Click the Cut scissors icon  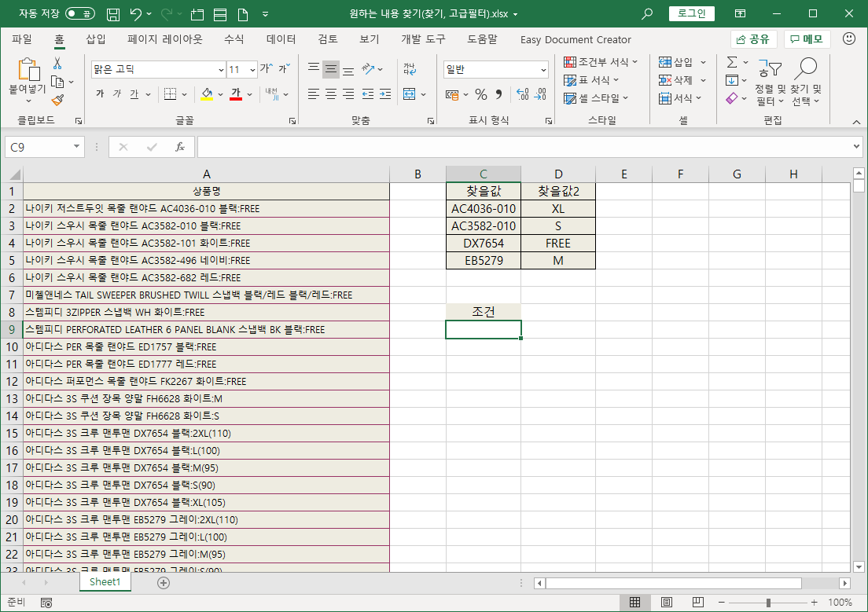[x=57, y=64]
